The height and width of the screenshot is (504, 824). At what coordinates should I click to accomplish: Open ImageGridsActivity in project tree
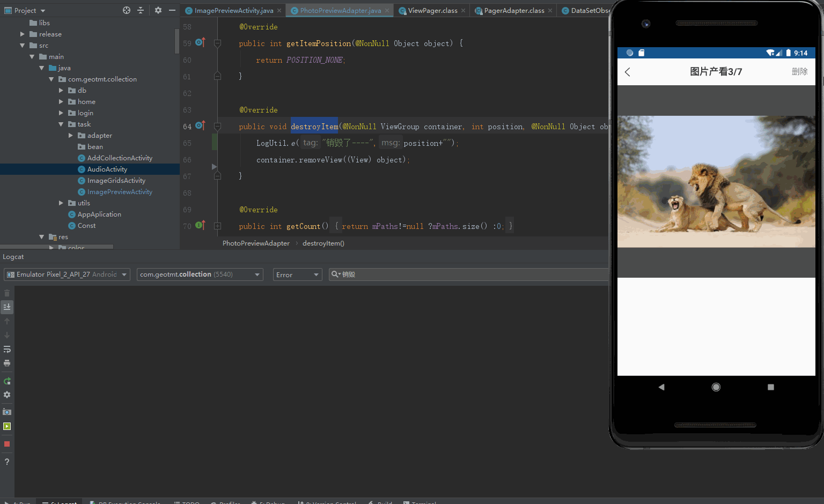click(x=112, y=180)
